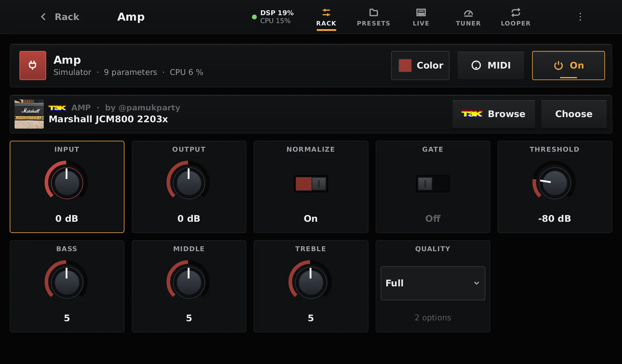The width and height of the screenshot is (622, 364).
Task: Select the MIDDLE knob
Action: 189,282
